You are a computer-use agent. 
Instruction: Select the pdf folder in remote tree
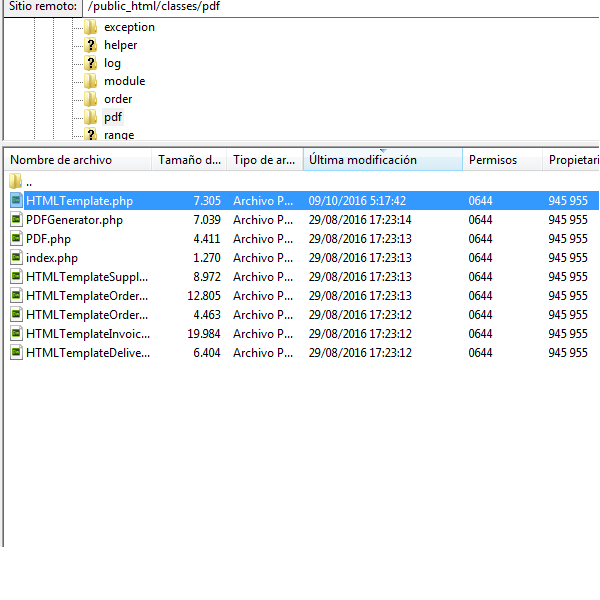pyautogui.click(x=113, y=117)
